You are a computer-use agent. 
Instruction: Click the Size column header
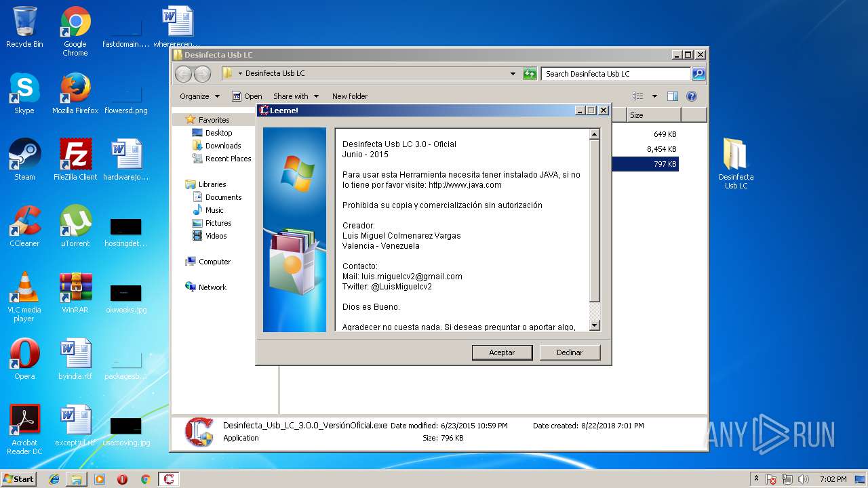click(x=653, y=115)
